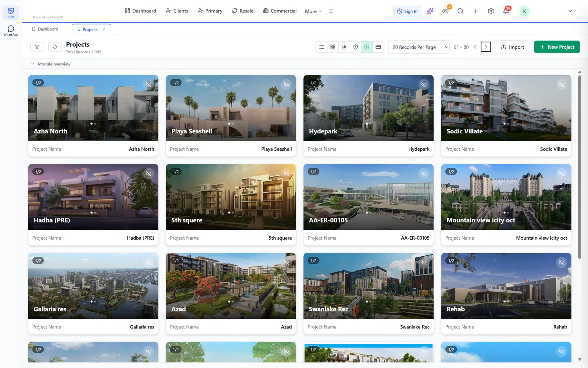Open the More menu dropdown
Viewport: 588px width, 368px height.
(313, 11)
